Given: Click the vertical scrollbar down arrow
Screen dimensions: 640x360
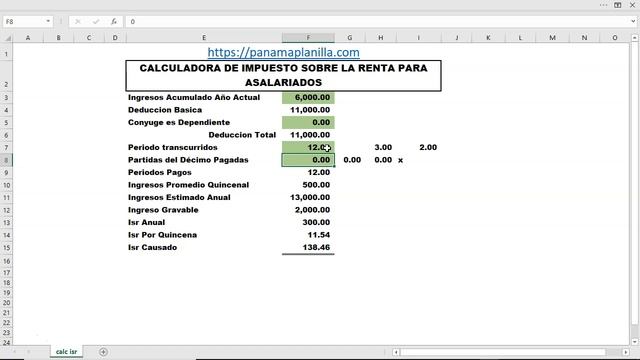Looking at the screenshot, I should (x=634, y=342).
